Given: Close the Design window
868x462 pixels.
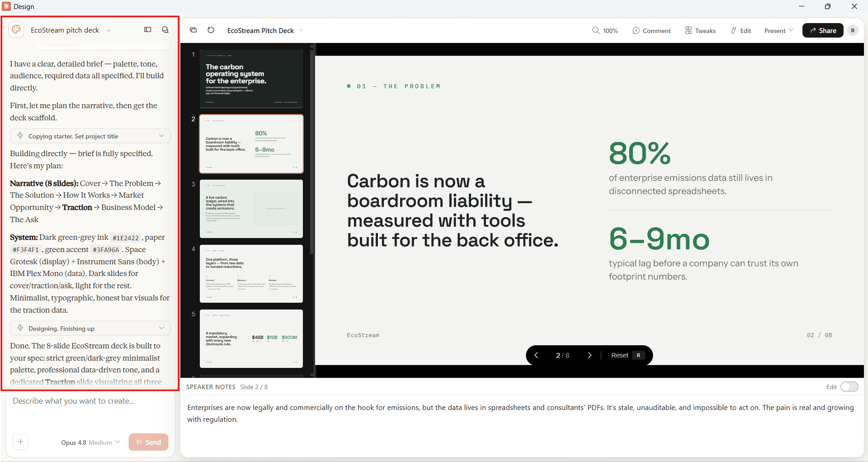Looking at the screenshot, I should pos(854,6).
